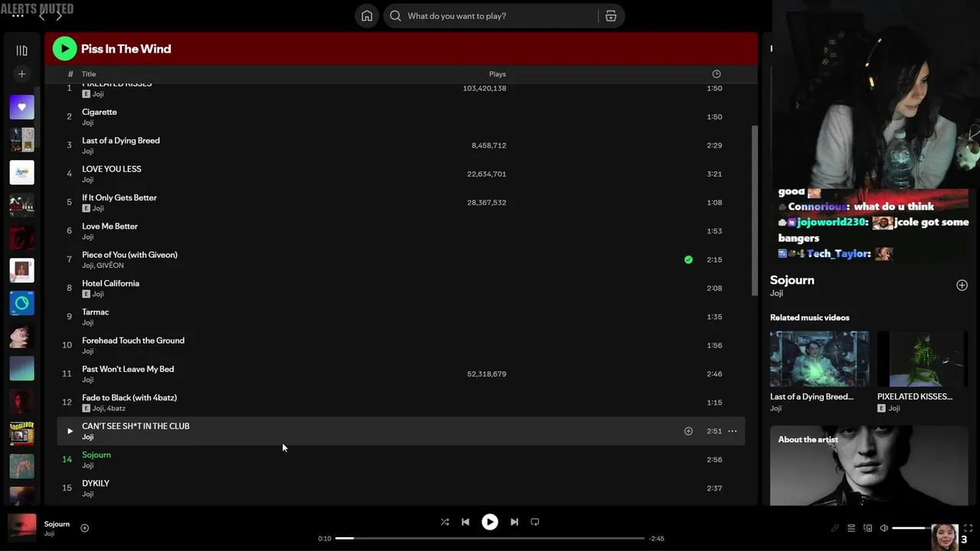
Task: Select the track DYKILY
Action: pos(96,484)
